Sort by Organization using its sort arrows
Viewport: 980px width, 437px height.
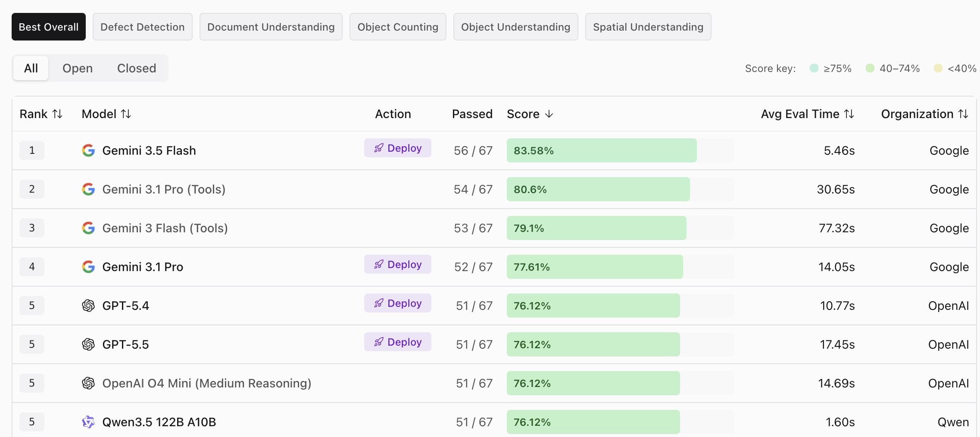coord(963,114)
